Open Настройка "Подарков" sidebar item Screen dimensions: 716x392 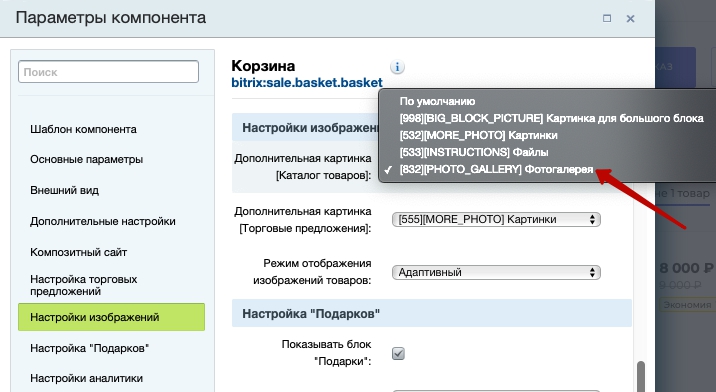[90, 348]
